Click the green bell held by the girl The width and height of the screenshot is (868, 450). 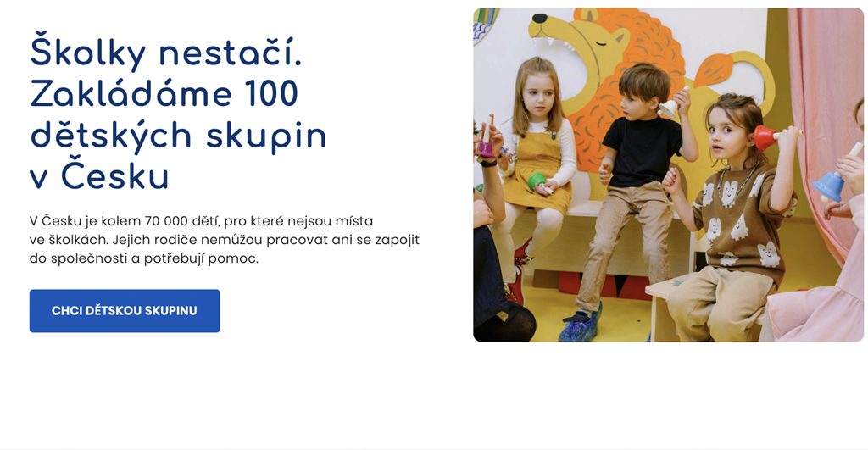pos(537,181)
